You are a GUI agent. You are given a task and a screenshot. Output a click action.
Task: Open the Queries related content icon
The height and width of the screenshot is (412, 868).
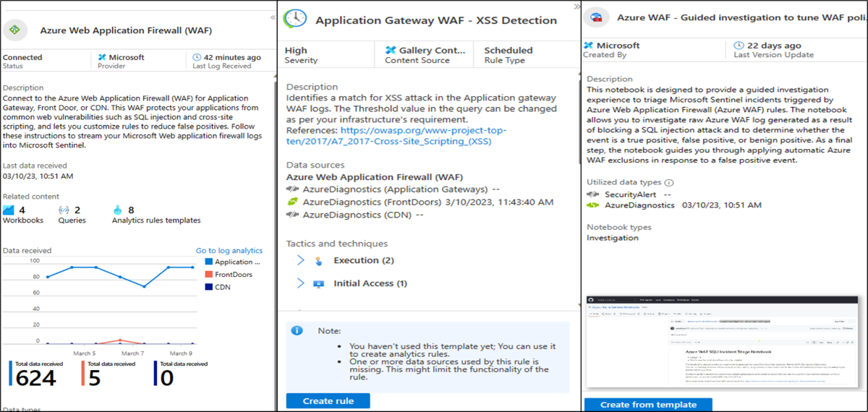click(63, 210)
